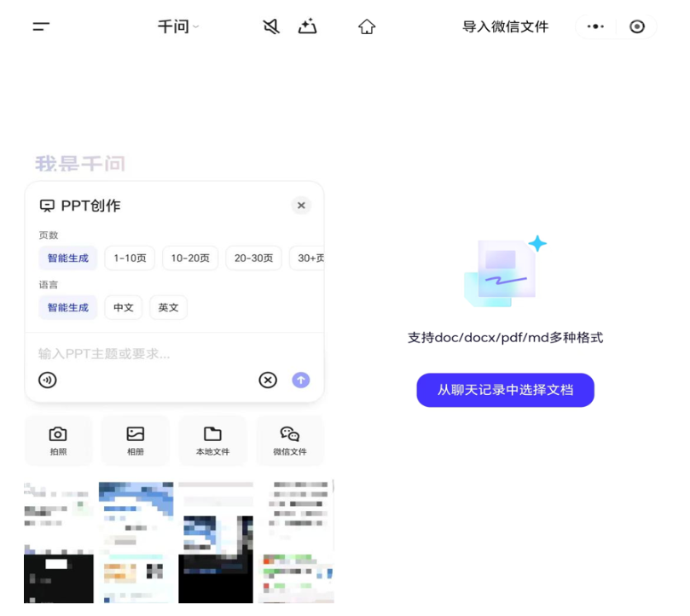The width and height of the screenshot is (690, 616).
Task: Go to home via house icon
Action: coord(367,26)
